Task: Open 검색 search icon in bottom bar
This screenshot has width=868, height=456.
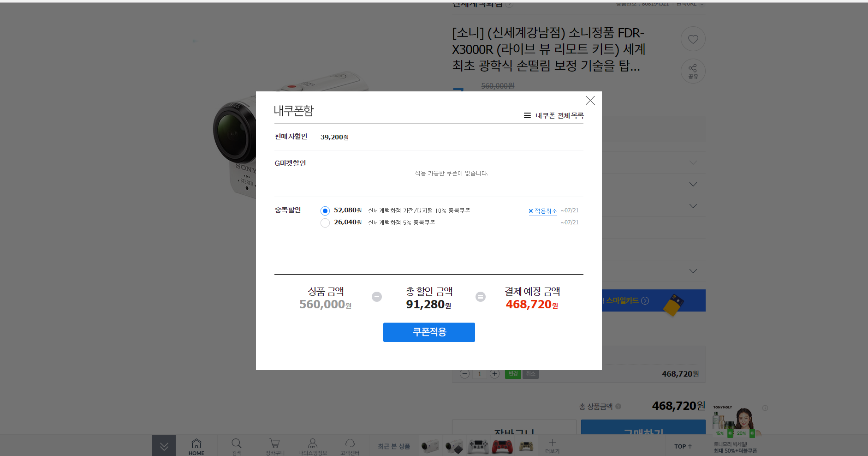Action: [x=237, y=446]
